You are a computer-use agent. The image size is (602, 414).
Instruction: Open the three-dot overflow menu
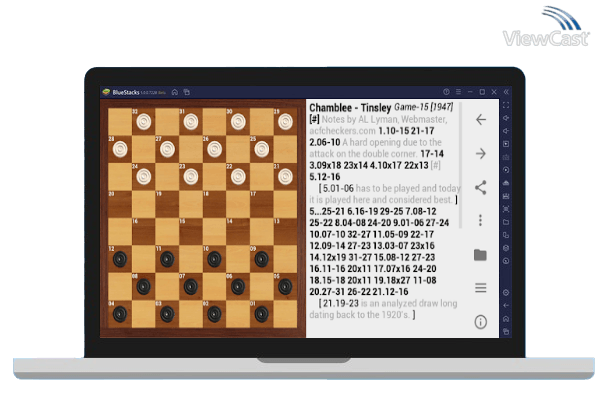pos(480,220)
